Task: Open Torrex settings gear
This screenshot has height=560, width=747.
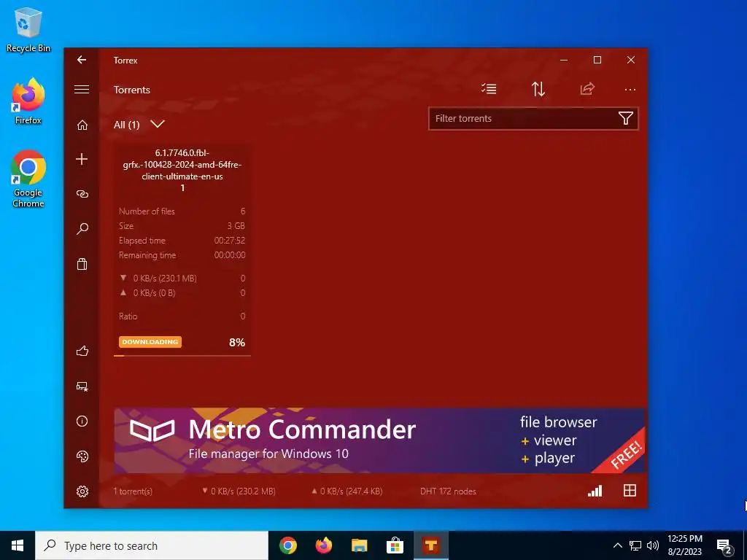Action: click(82, 491)
